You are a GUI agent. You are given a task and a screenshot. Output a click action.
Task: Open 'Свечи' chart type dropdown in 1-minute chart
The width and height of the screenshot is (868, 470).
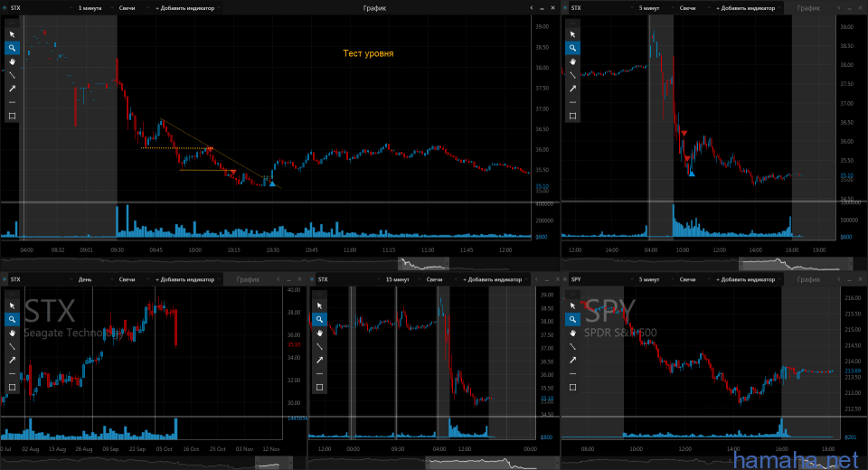(x=133, y=8)
